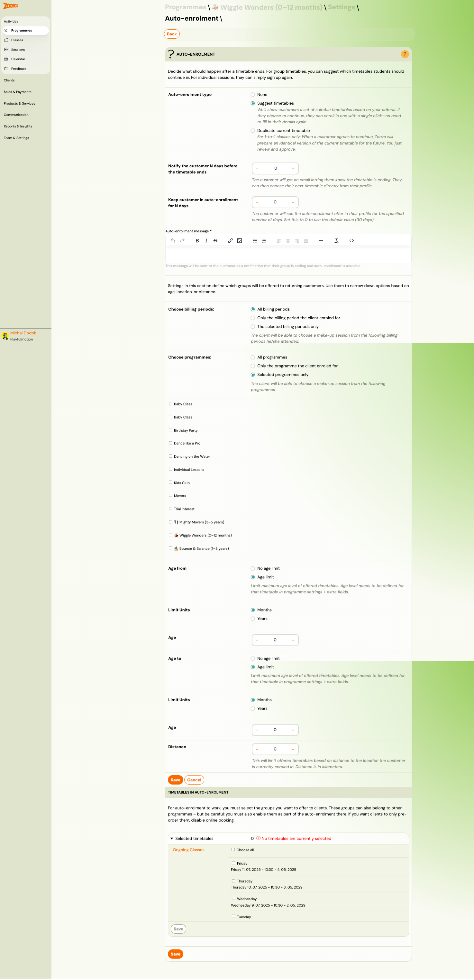Check the Thursday timetable checkbox
This screenshot has height=980, width=474.
pyautogui.click(x=233, y=881)
